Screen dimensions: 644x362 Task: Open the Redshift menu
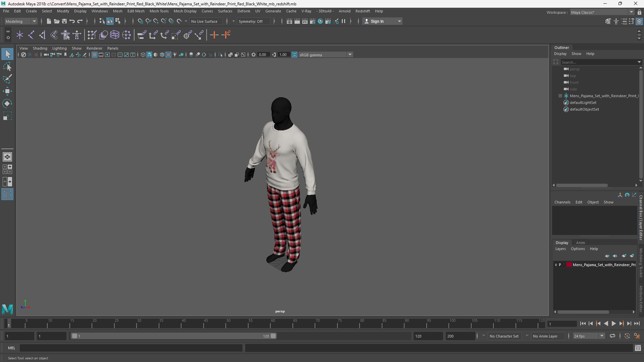click(363, 11)
